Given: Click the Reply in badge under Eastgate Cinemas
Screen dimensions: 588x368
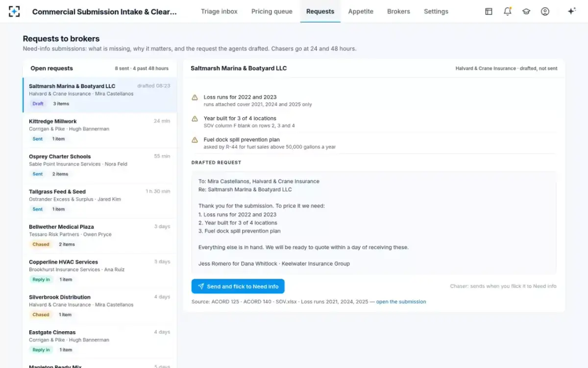Looking at the screenshot, I should (x=41, y=350).
